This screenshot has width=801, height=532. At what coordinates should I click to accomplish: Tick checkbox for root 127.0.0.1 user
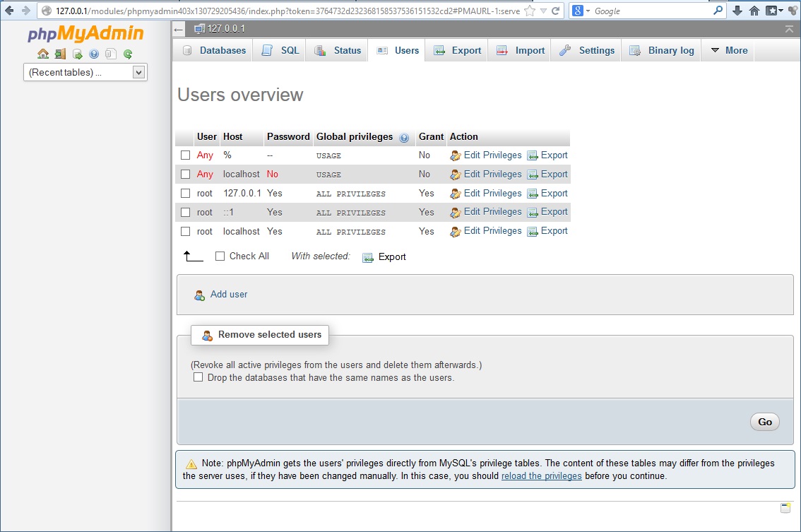tap(186, 194)
